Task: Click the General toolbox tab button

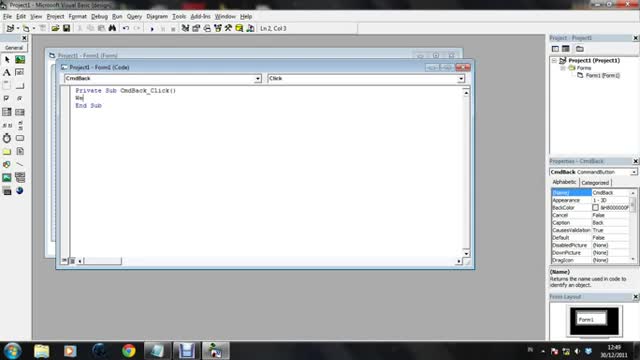Action: click(x=14, y=48)
